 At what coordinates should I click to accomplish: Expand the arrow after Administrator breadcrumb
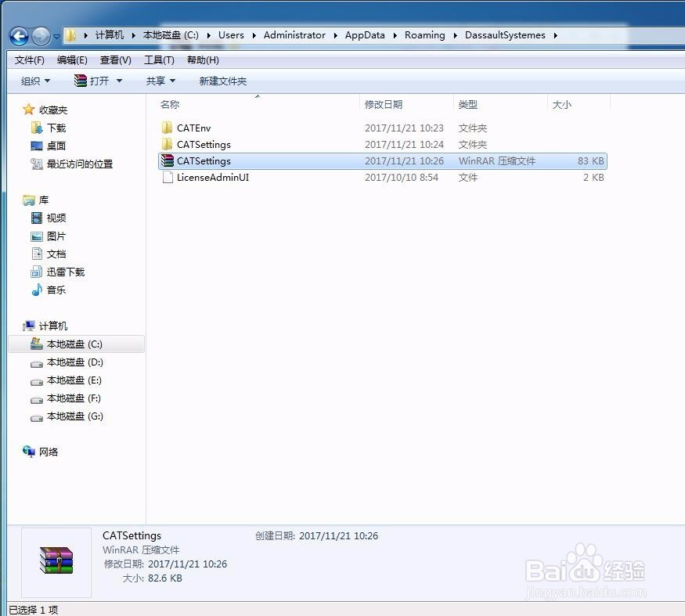click(x=335, y=35)
